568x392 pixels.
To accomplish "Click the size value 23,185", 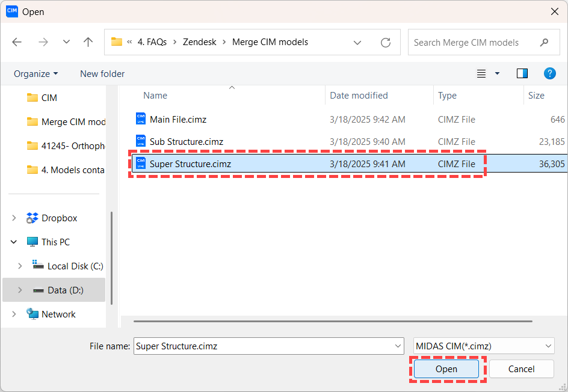I will point(552,141).
